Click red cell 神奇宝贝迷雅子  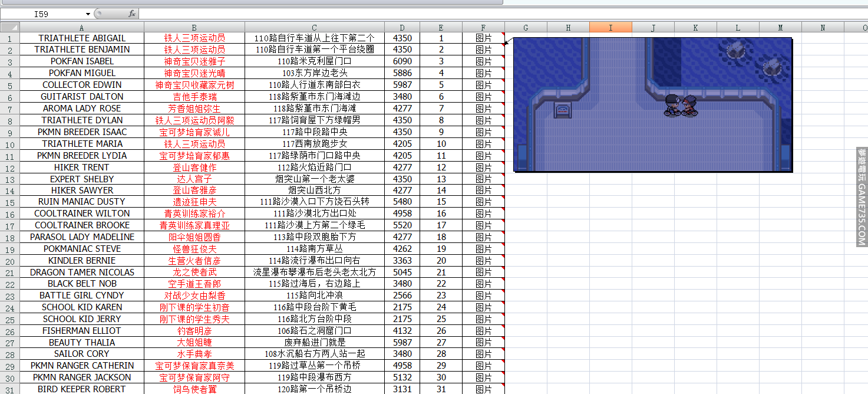point(194,61)
